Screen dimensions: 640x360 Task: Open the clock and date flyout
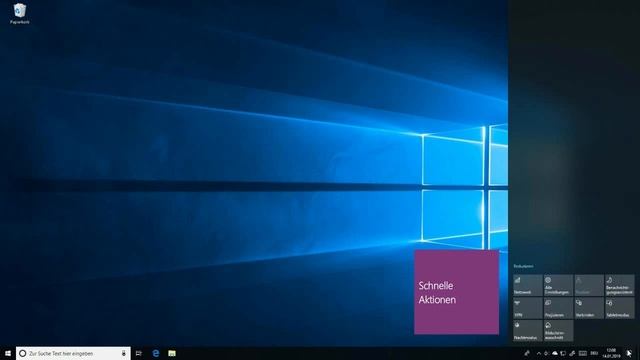tap(611, 353)
